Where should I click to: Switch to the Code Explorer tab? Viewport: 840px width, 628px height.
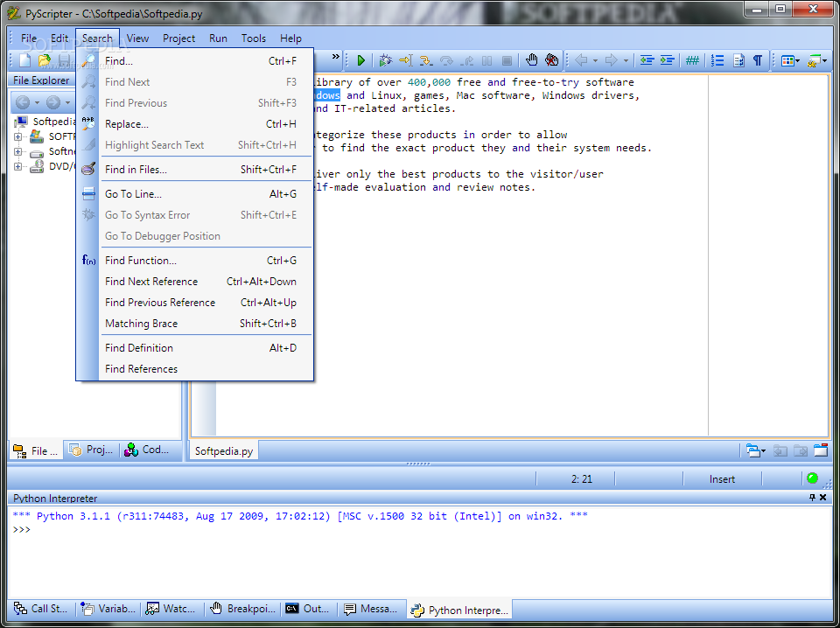(x=147, y=450)
